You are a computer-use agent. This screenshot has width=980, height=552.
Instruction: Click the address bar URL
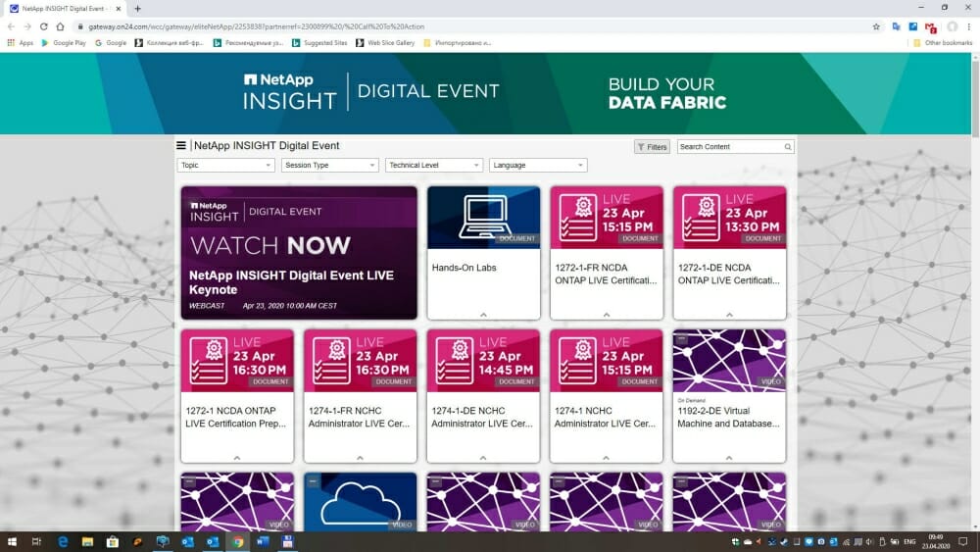[x=256, y=26]
